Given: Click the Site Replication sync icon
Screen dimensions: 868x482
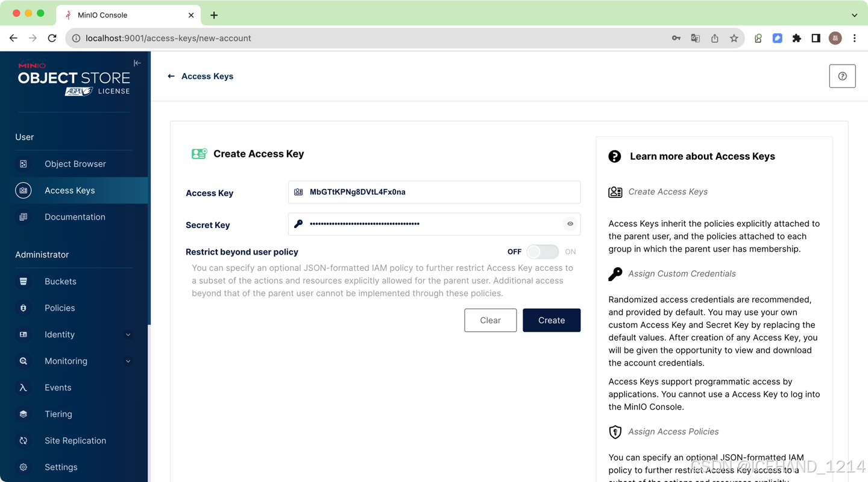Looking at the screenshot, I should pos(24,441).
